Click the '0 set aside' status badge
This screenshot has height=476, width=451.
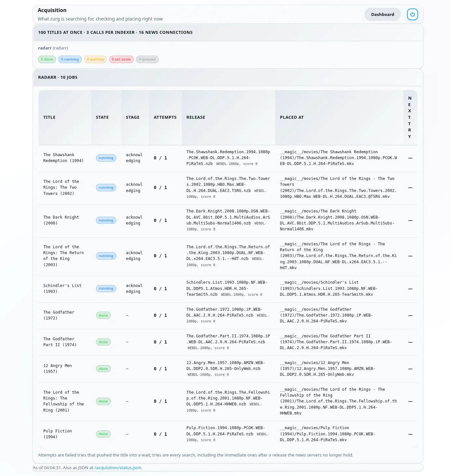pyautogui.click(x=121, y=59)
